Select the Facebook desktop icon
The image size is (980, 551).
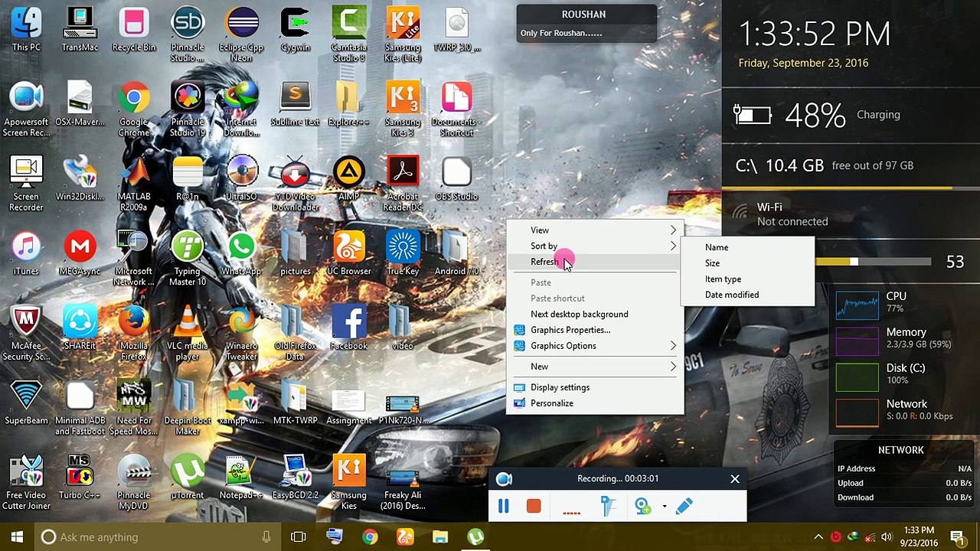[x=349, y=329]
